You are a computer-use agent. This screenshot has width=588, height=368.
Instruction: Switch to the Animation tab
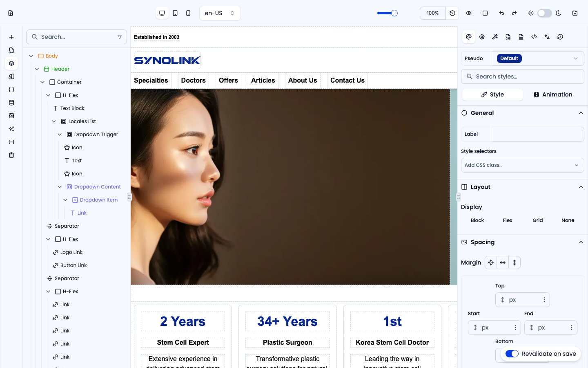[x=553, y=94]
